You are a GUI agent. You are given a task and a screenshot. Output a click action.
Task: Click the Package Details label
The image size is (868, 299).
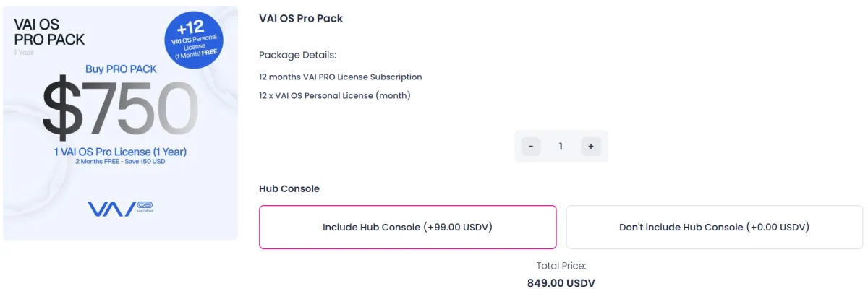pyautogui.click(x=298, y=56)
